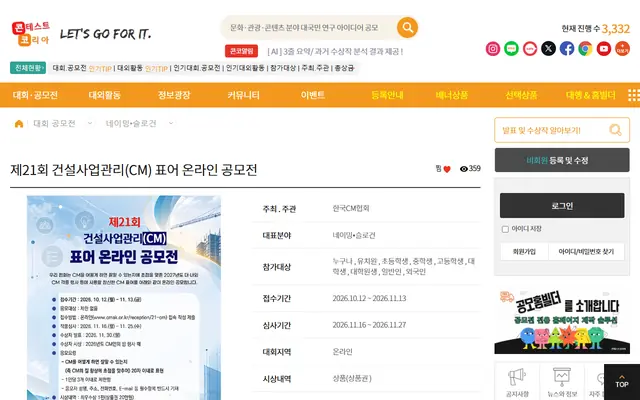Click the TOP scroll-up button
Viewport: 640px width, 400px height.
click(622, 382)
